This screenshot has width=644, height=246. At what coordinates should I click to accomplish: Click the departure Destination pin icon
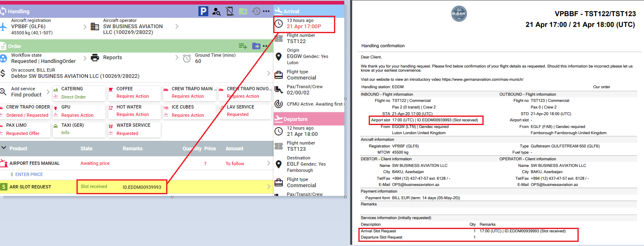279,164
